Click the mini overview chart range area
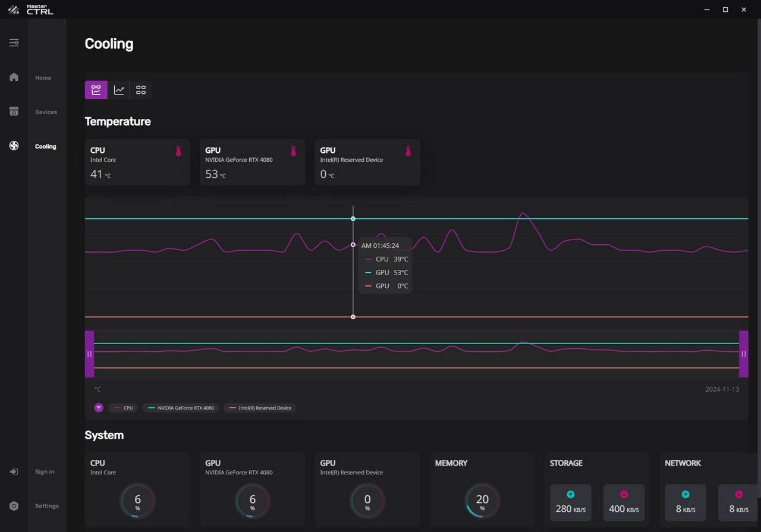Viewport: 761px width, 532px height. (416, 354)
